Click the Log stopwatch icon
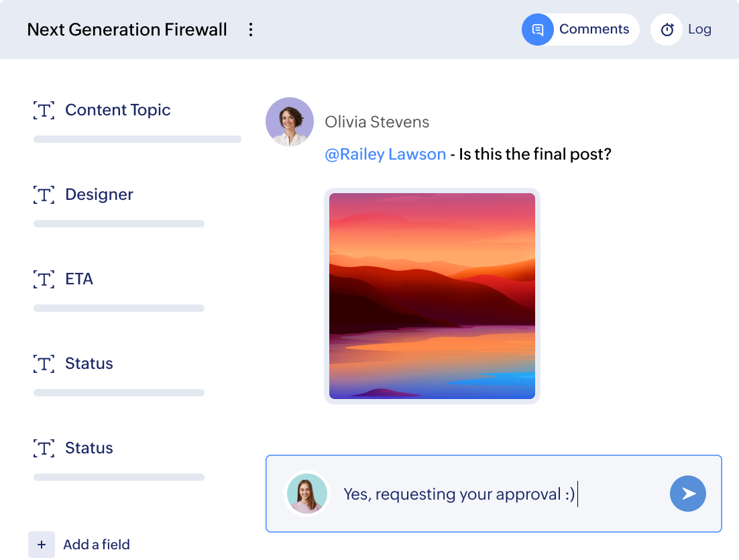The width and height of the screenshot is (739, 560). point(667,30)
